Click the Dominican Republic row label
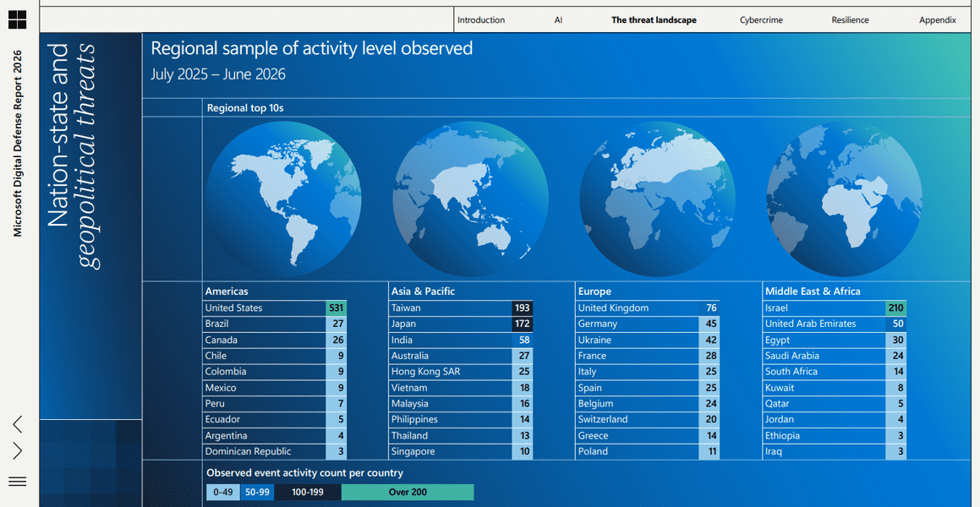Image resolution: width=980 pixels, height=507 pixels. 248,451
